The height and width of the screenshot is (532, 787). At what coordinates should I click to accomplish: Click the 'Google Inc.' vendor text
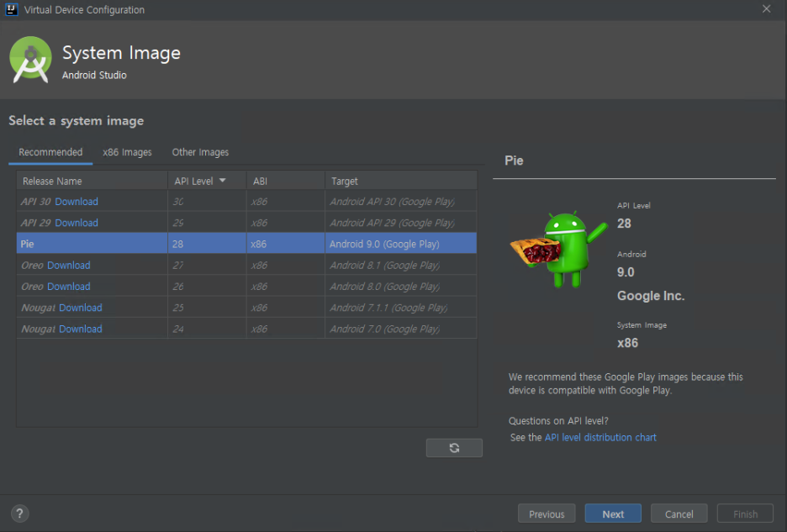tap(651, 296)
